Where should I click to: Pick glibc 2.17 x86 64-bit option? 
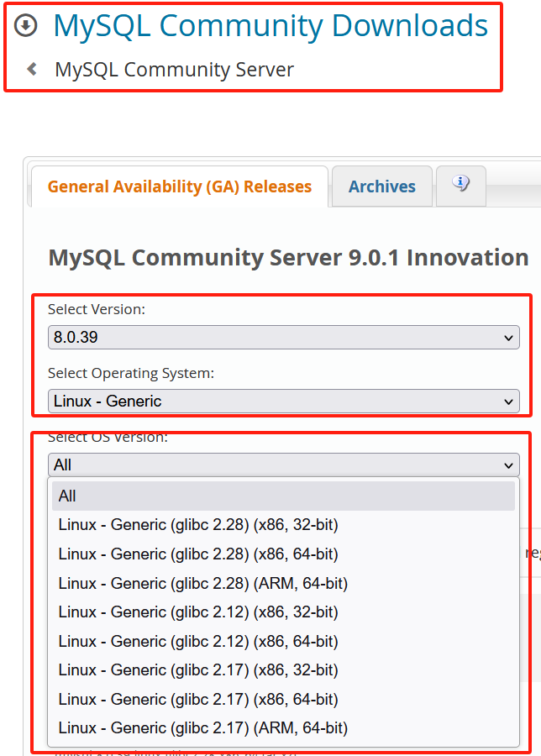pos(198,699)
